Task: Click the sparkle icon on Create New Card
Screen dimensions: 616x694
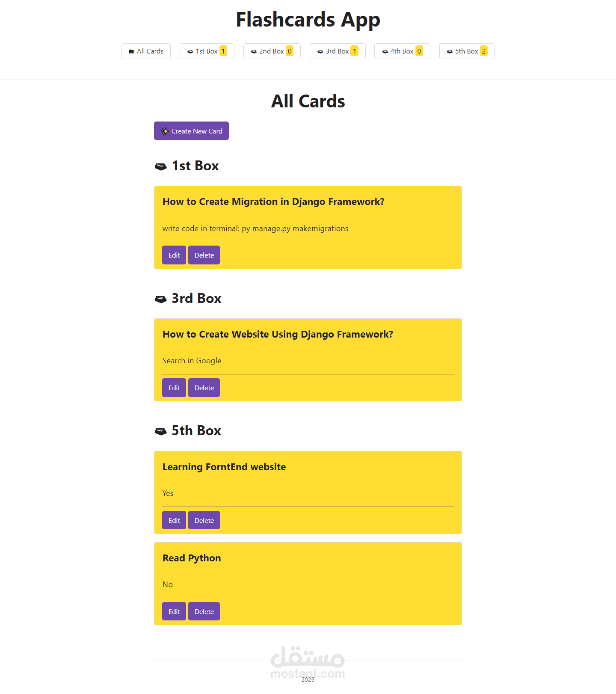Action: [x=165, y=131]
